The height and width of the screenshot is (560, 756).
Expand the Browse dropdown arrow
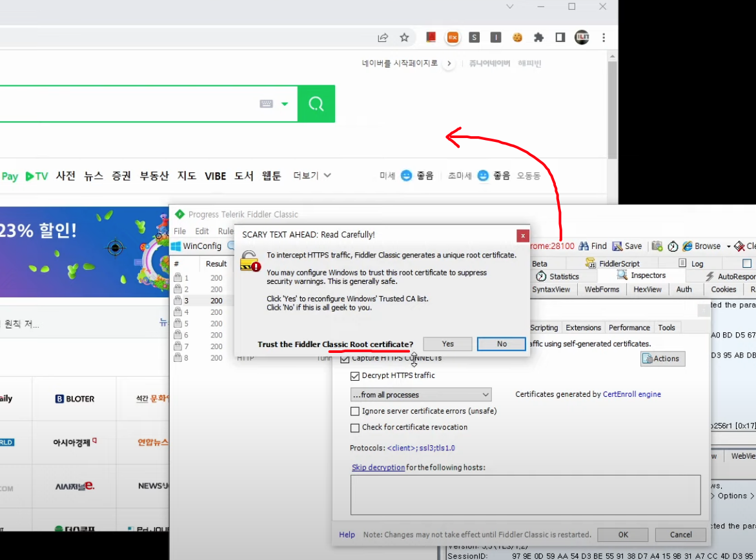pos(728,246)
